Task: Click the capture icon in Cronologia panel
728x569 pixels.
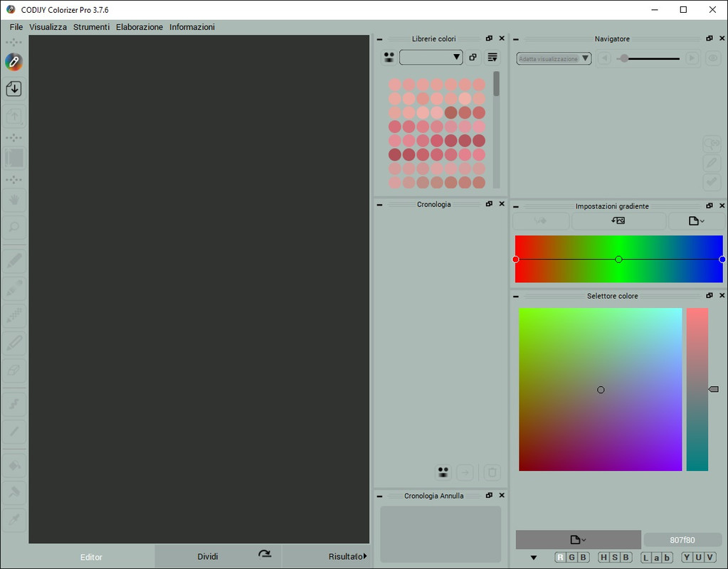Action: point(443,472)
